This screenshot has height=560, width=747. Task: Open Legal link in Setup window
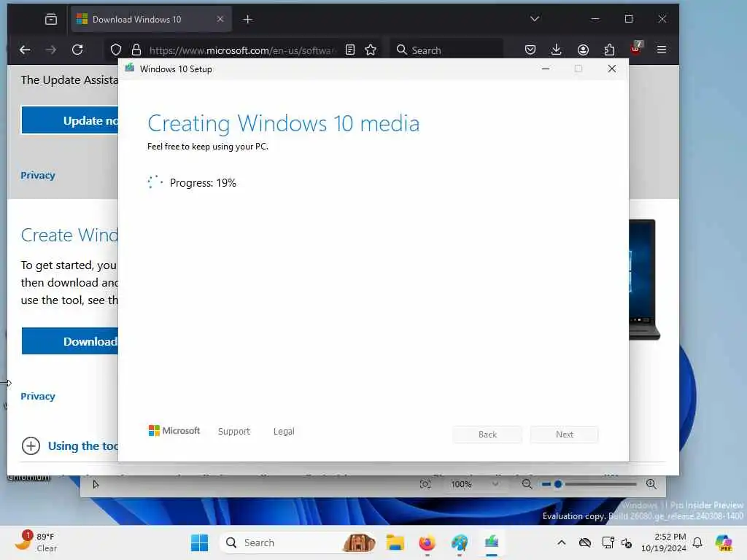(284, 432)
